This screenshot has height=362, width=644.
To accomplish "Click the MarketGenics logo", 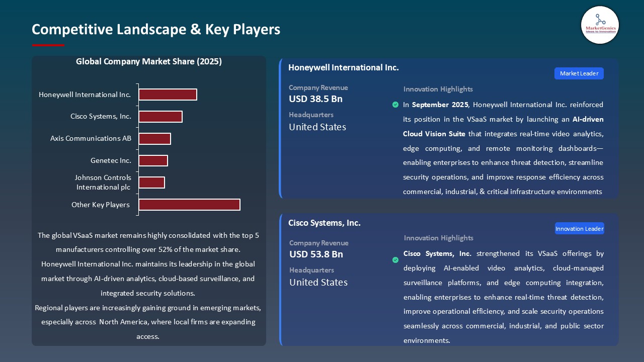I will click(600, 25).
